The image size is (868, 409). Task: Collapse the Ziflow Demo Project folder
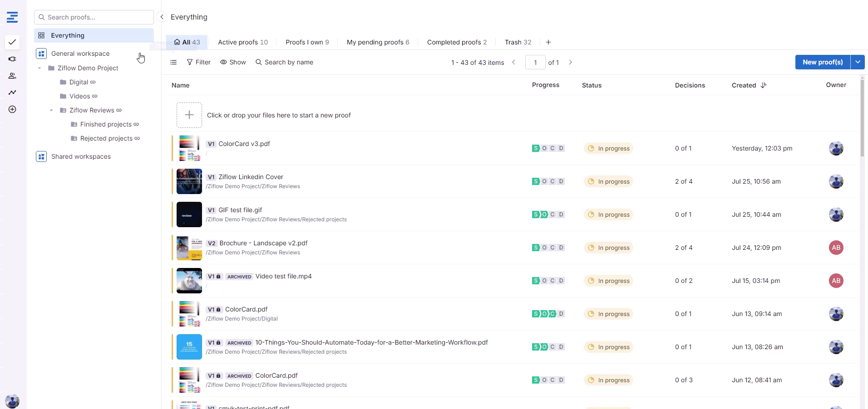point(39,68)
